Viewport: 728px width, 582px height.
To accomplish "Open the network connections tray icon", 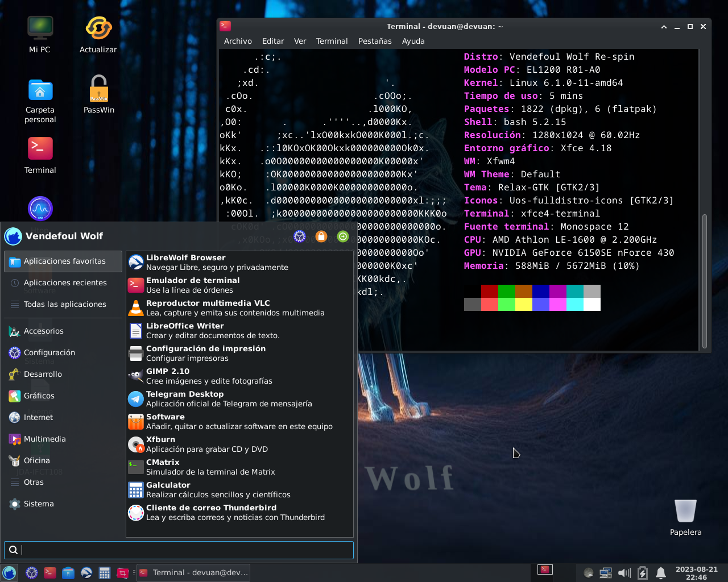I will pyautogui.click(x=606, y=573).
